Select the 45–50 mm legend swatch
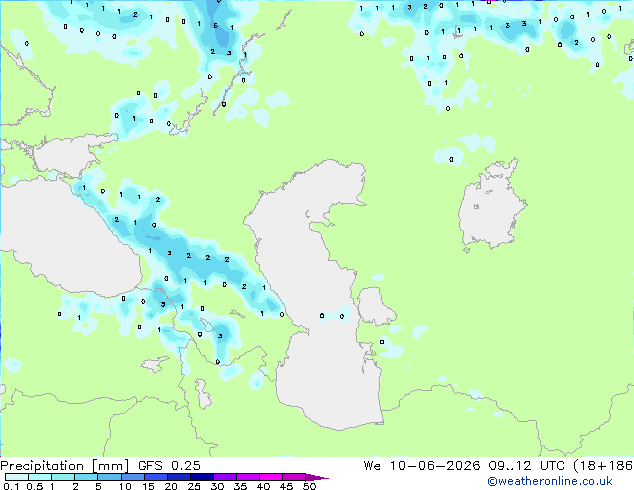This screenshot has width=634, height=490. (294, 477)
